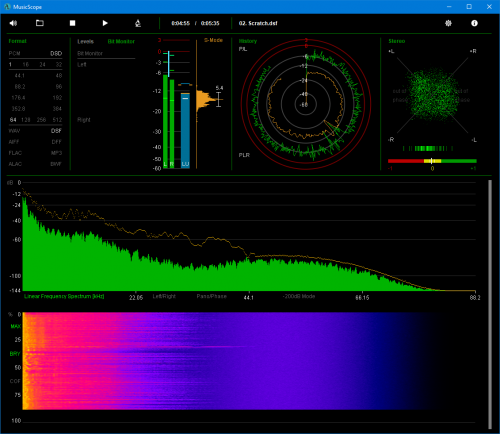Image resolution: width=500 pixels, height=434 pixels.
Task: Switch to the Bit Monitor tab
Action: point(121,41)
